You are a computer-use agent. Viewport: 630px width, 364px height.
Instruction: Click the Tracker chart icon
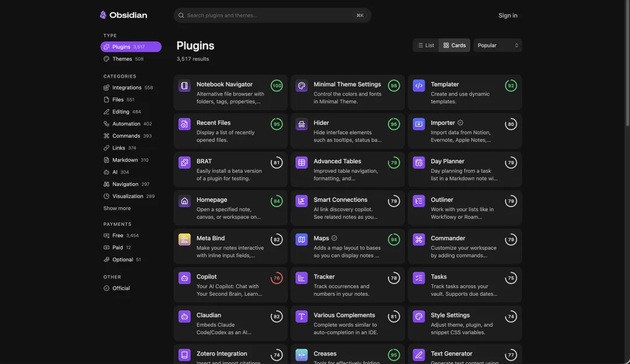pos(302,278)
